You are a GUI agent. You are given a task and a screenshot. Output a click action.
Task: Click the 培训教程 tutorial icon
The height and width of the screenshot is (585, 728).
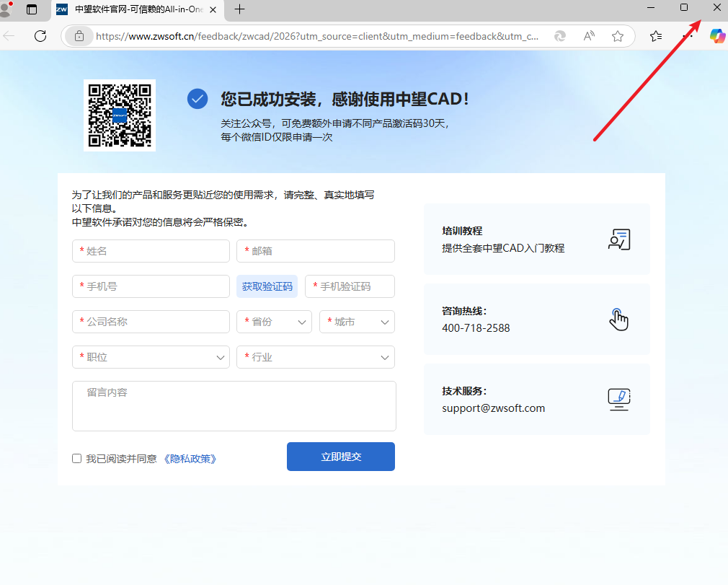pos(618,239)
